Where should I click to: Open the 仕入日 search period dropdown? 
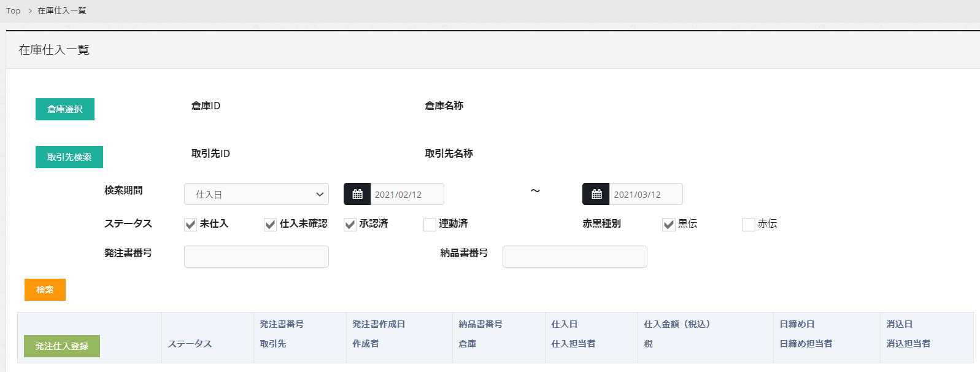click(256, 195)
